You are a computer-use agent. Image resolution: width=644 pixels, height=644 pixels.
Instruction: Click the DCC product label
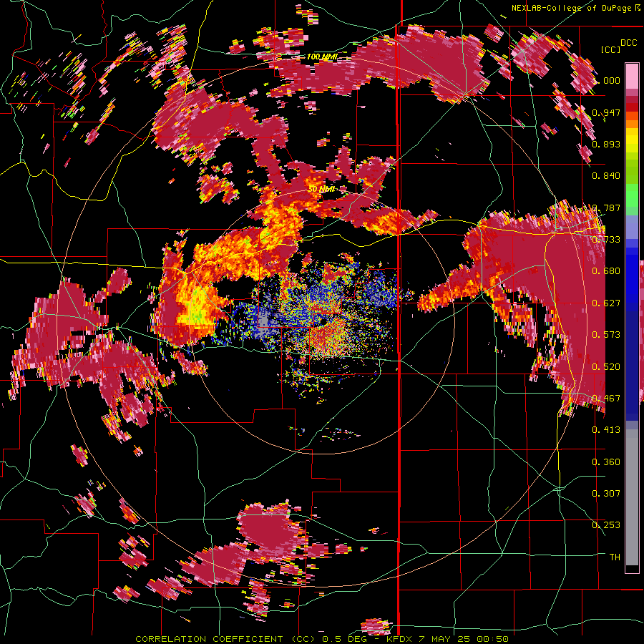629,43
